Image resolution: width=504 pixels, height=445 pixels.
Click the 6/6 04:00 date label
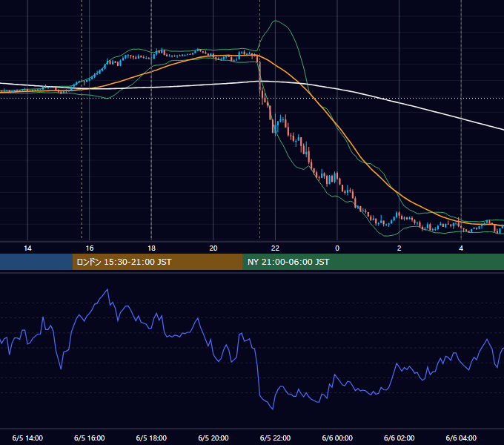point(461,438)
